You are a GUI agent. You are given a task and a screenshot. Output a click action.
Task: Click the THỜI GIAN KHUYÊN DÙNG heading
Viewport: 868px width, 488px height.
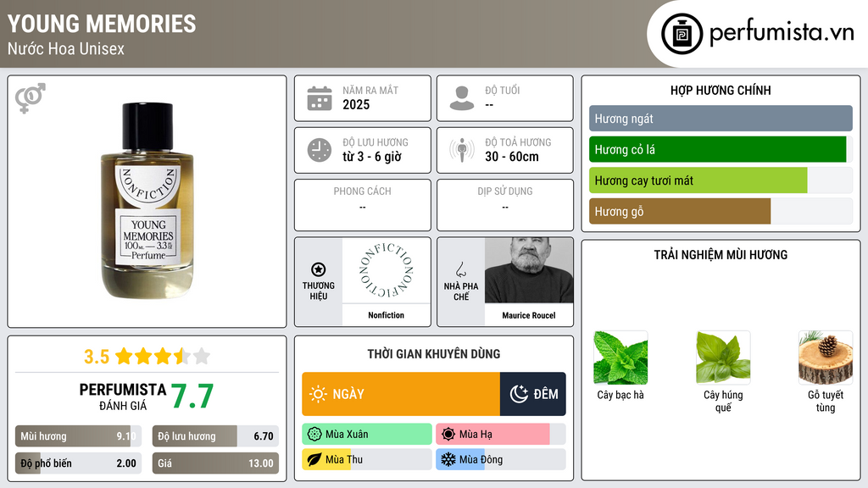point(434,354)
